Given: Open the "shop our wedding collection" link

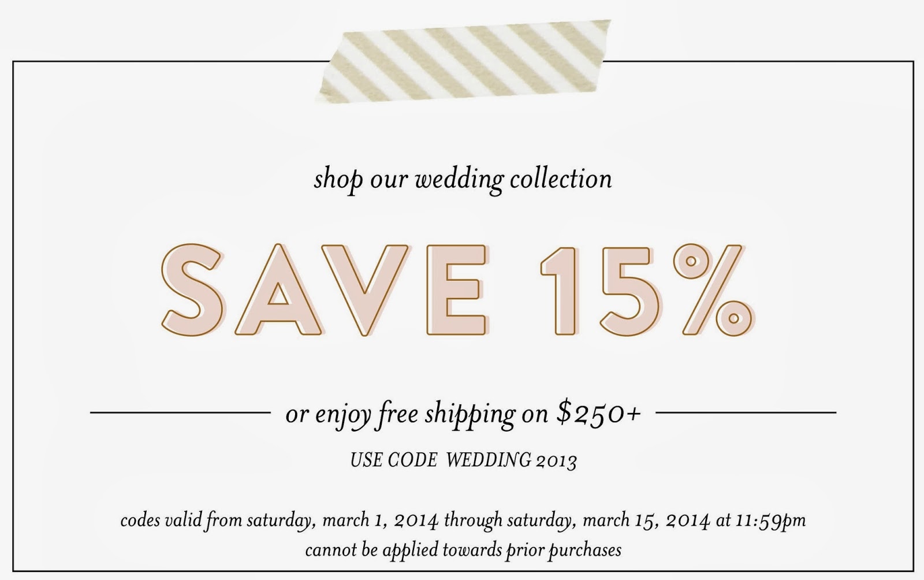Looking at the screenshot, I should pyautogui.click(x=463, y=179).
